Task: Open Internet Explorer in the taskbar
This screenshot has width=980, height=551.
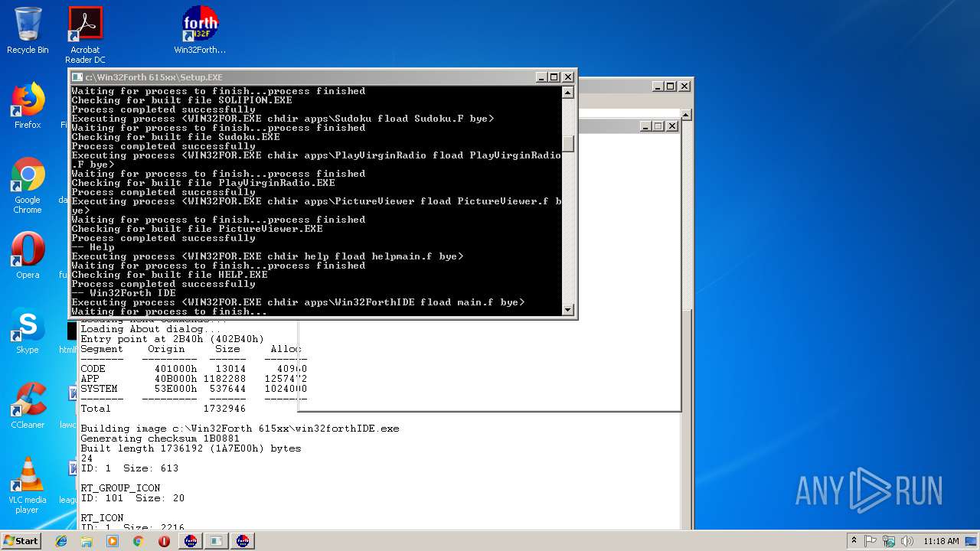Action: 61,541
